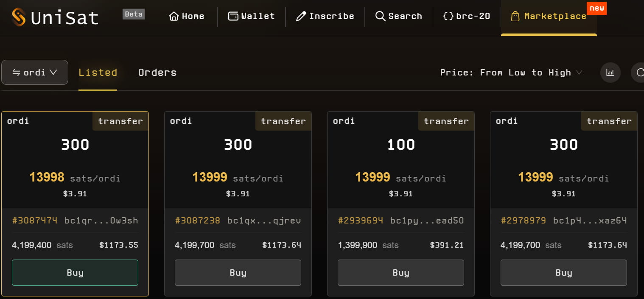Click the Inscribe pencil icon
644x299 pixels.
coord(301,17)
